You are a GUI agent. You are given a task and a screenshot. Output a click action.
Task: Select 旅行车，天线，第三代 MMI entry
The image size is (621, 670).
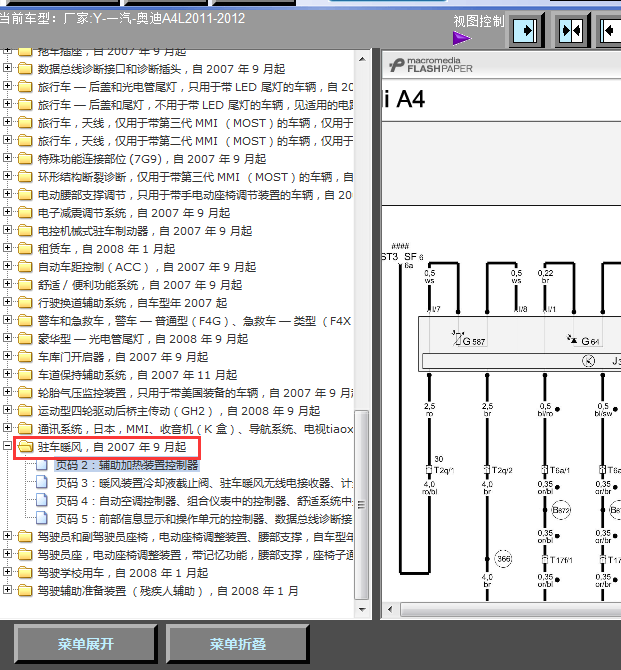pos(195,123)
